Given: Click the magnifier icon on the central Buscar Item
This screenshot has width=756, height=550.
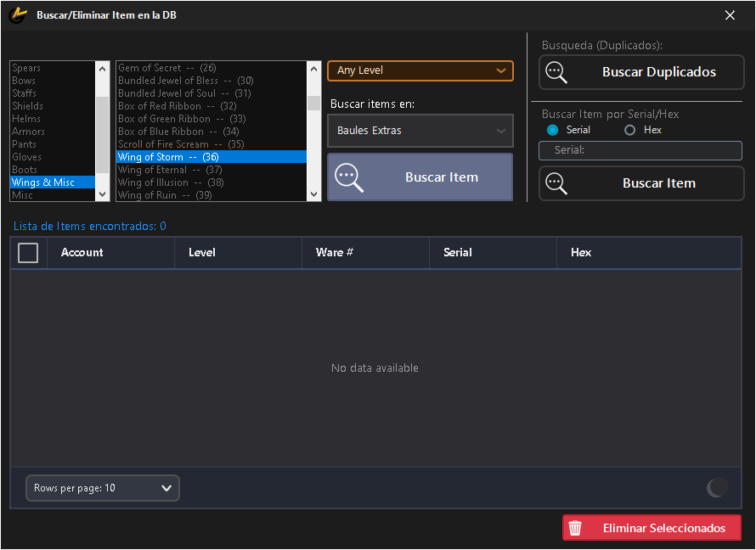Looking at the screenshot, I should click(348, 177).
